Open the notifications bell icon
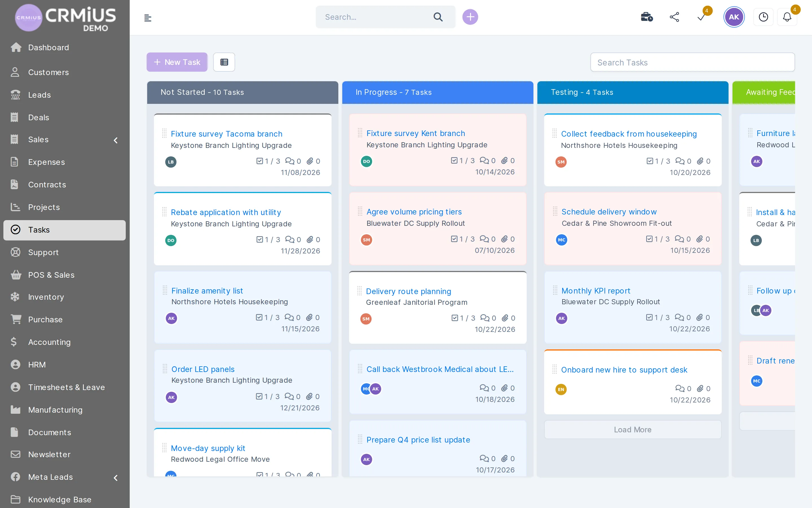The image size is (812, 508). (787, 17)
